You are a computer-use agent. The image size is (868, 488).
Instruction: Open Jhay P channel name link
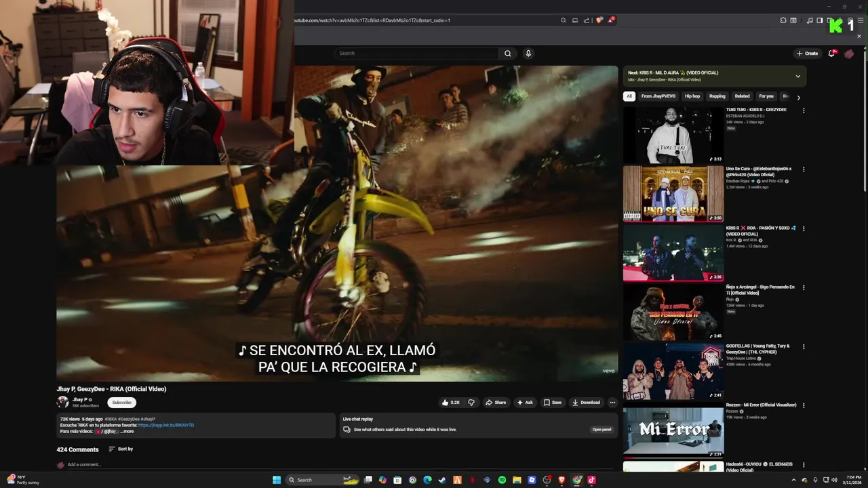(x=79, y=400)
